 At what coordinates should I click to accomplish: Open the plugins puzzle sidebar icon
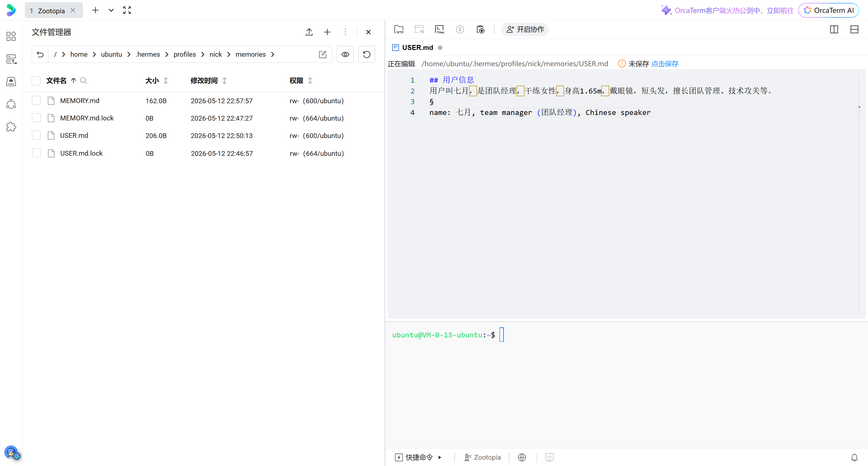[11, 126]
